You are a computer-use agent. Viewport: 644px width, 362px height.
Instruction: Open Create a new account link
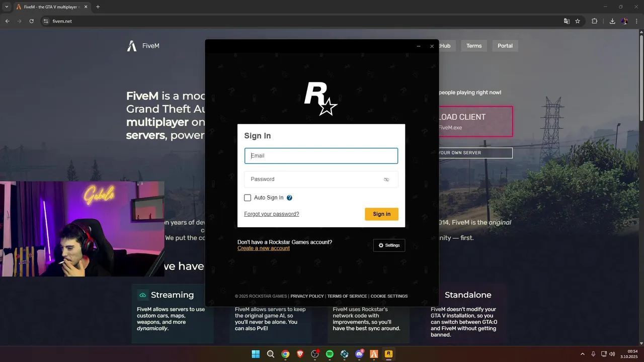tap(264, 248)
